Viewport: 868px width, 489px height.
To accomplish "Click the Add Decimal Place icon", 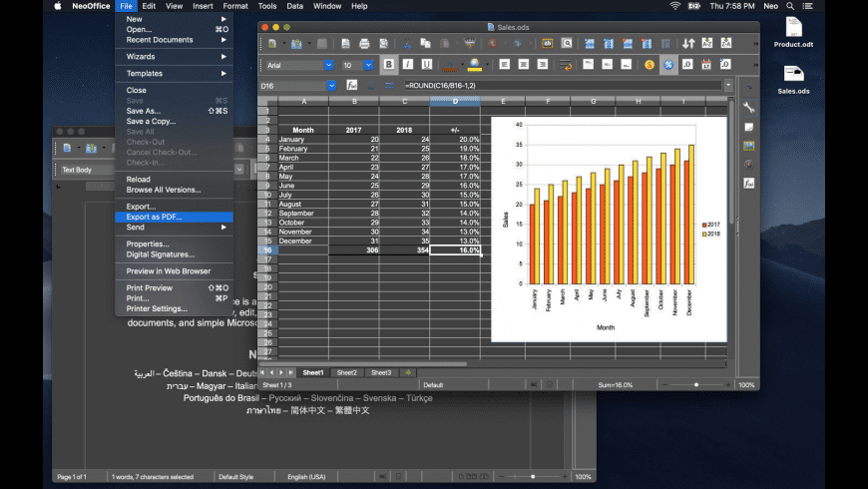I will coord(725,65).
